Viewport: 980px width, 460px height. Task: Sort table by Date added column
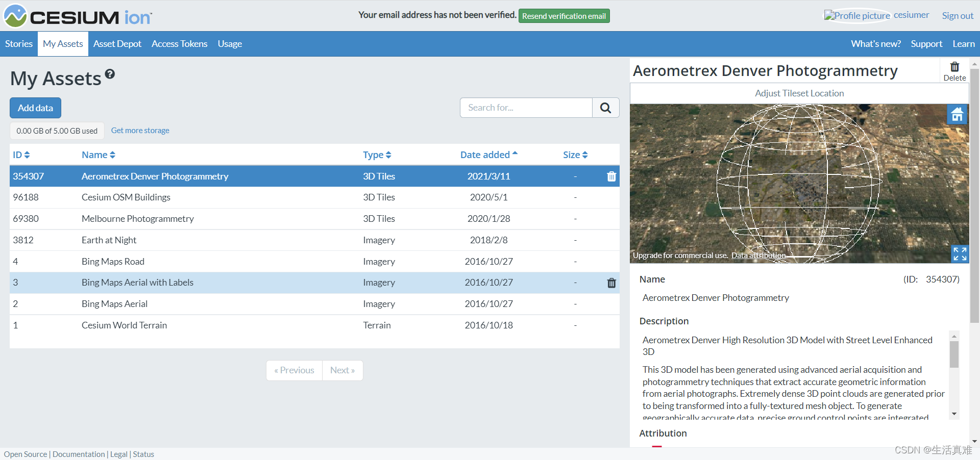pos(489,155)
